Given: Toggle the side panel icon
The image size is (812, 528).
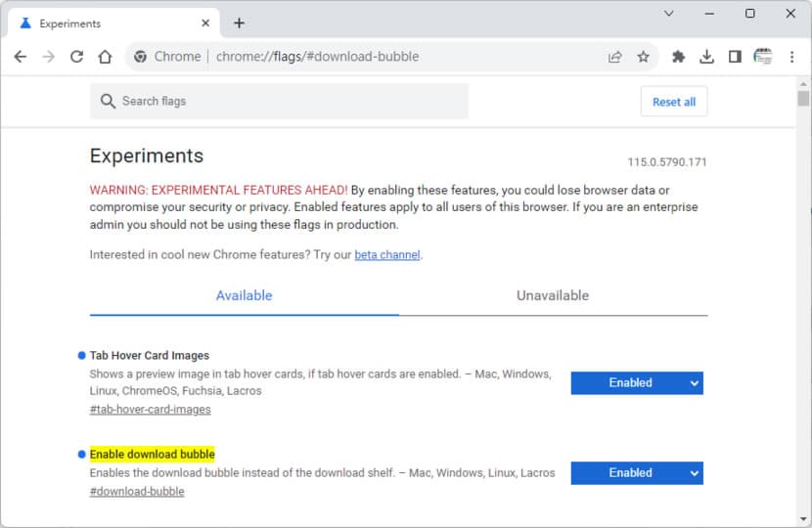Looking at the screenshot, I should point(735,57).
